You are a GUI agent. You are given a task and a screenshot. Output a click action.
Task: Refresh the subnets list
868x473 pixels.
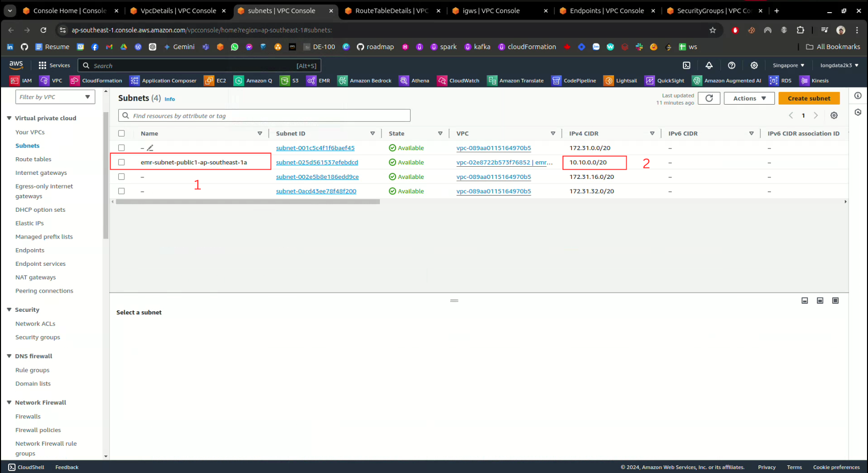point(709,99)
